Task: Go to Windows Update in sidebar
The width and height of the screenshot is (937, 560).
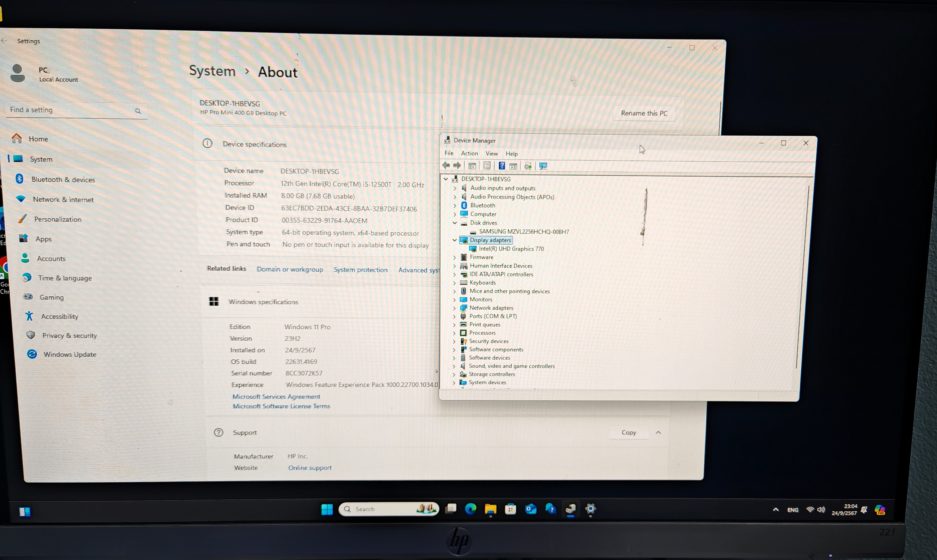Action: click(70, 354)
